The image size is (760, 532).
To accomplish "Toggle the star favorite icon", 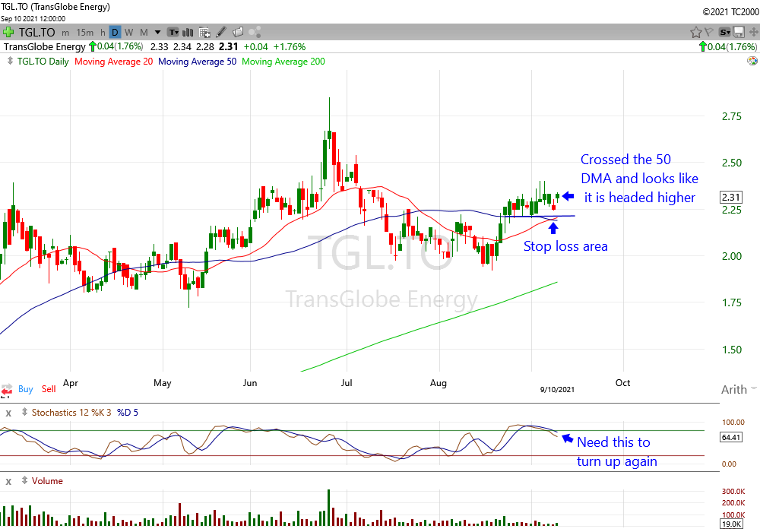I will click(x=696, y=33).
